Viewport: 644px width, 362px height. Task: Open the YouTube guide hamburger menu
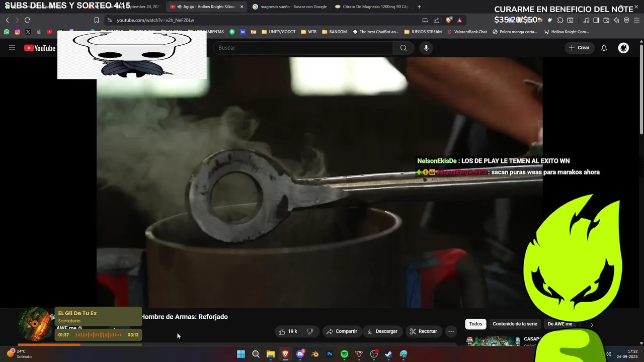click(12, 48)
